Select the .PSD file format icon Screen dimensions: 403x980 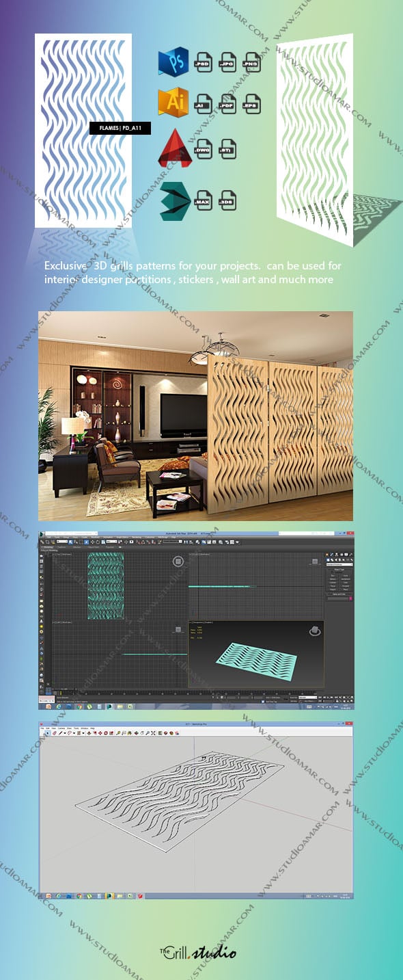coord(204,63)
